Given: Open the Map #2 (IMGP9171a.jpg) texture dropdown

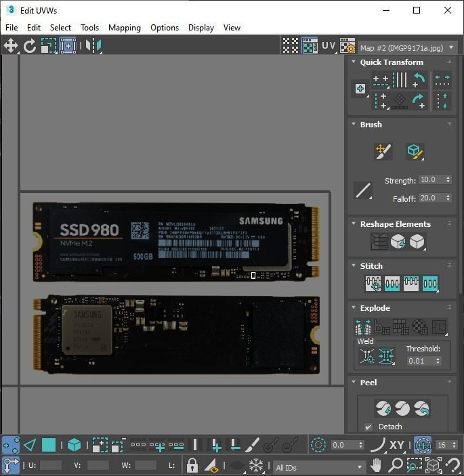Looking at the screenshot, I should [x=407, y=48].
